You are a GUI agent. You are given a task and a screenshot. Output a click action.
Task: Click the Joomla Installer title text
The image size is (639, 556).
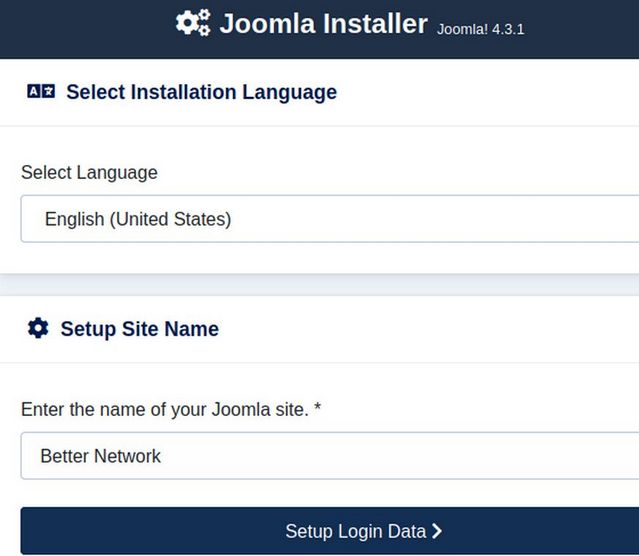coord(324,23)
